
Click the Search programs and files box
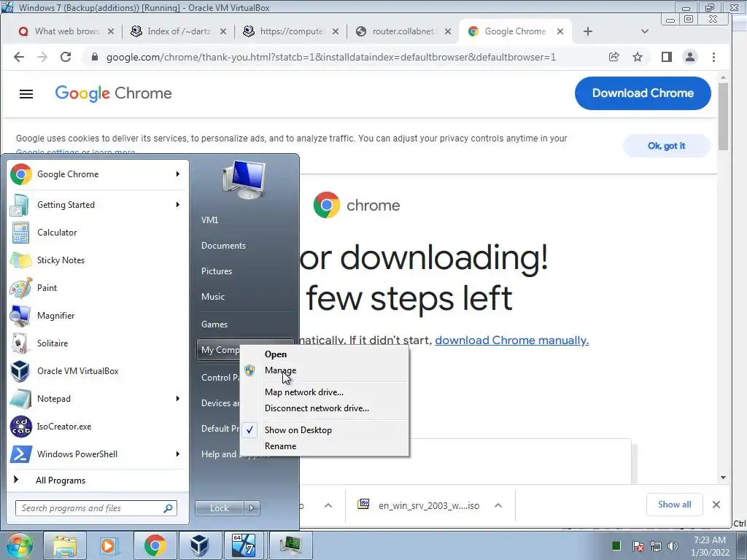[x=96, y=508]
